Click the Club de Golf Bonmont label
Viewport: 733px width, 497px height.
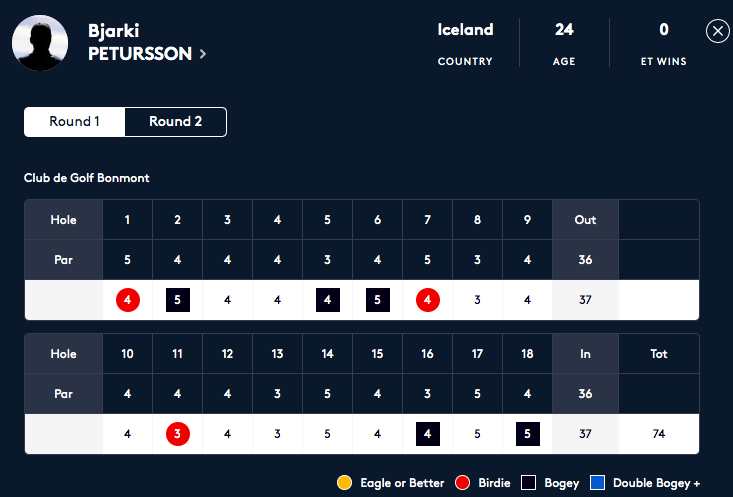(86, 178)
